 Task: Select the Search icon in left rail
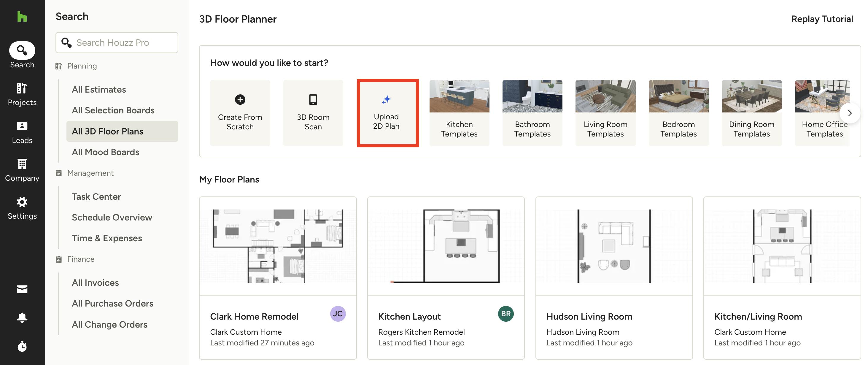coord(22,50)
